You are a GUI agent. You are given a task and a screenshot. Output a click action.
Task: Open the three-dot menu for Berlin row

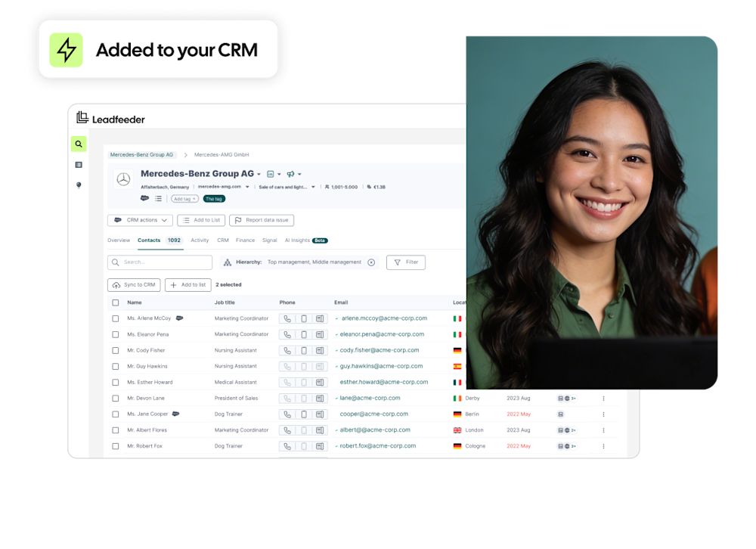tap(603, 414)
